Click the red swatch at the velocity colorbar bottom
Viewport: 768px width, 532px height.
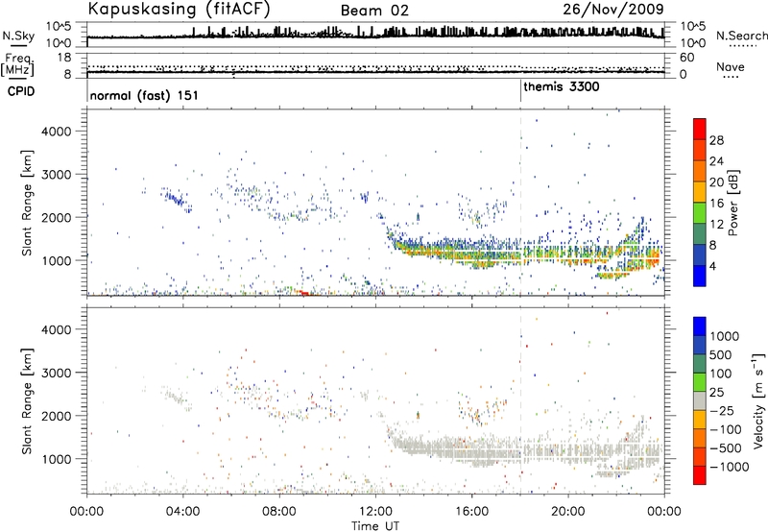tap(700, 475)
